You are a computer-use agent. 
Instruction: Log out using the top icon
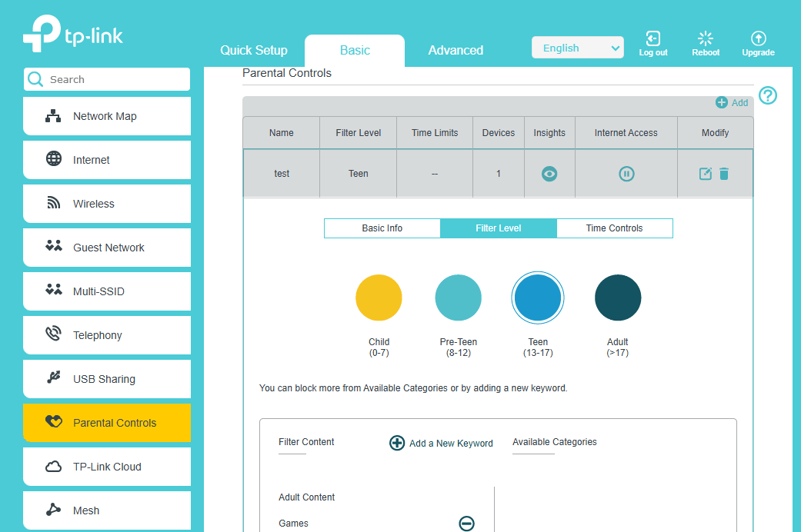[652, 38]
